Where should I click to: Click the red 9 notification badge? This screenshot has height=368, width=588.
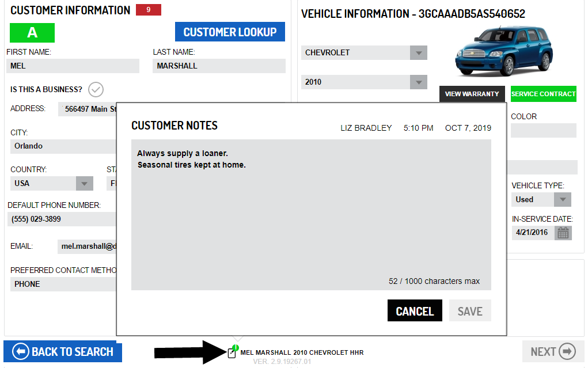[149, 10]
